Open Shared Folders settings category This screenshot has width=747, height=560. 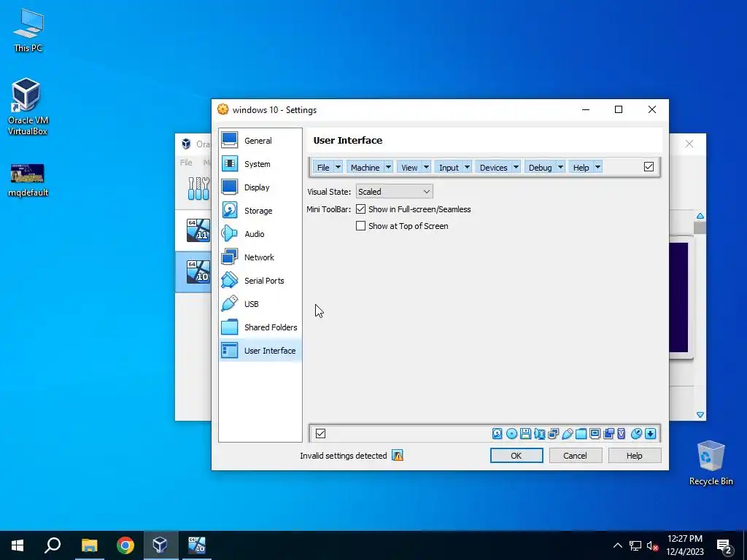tap(260, 327)
